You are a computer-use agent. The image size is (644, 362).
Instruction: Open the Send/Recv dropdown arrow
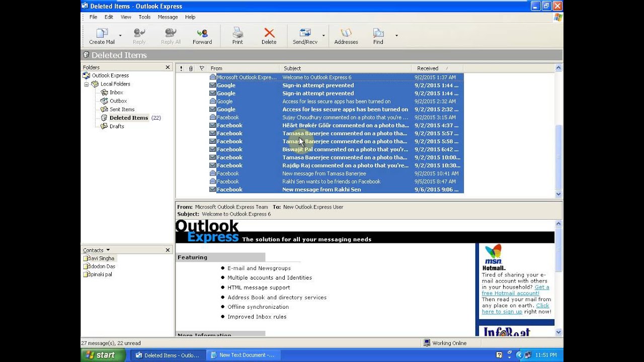(x=323, y=36)
